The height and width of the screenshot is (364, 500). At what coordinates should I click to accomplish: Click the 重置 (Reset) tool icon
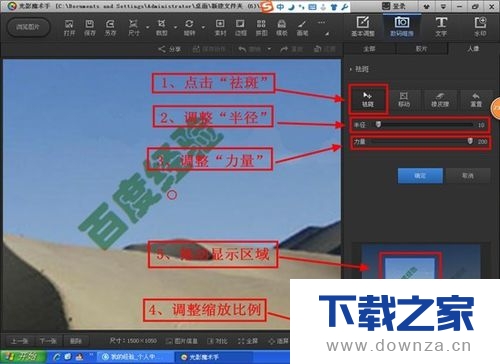point(476,100)
